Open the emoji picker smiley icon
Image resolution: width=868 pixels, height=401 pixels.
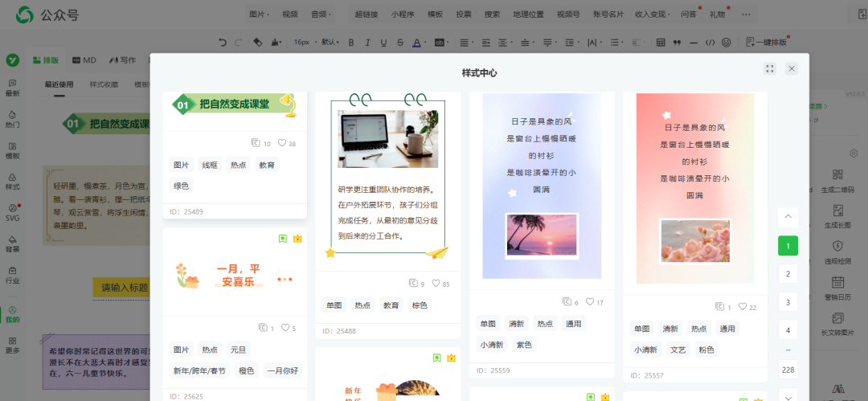pos(727,42)
